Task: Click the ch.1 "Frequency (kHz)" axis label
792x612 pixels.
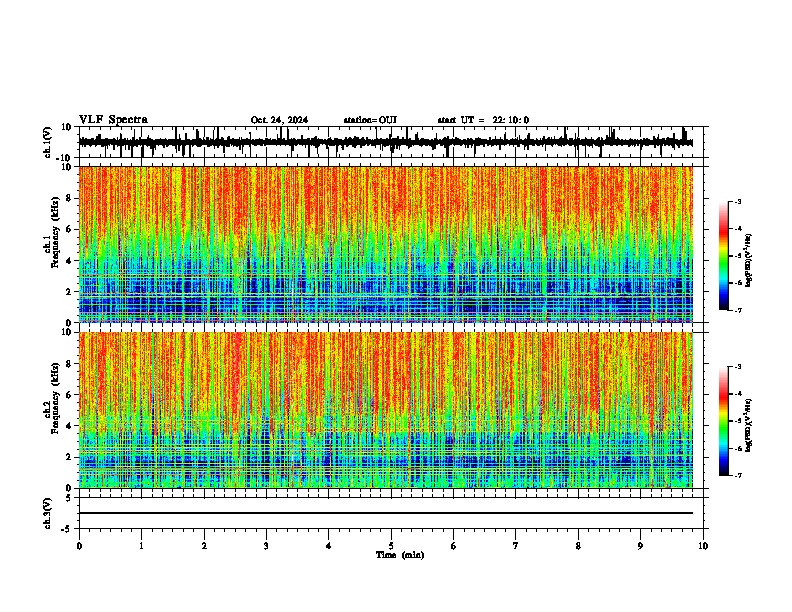Action: 55,232
